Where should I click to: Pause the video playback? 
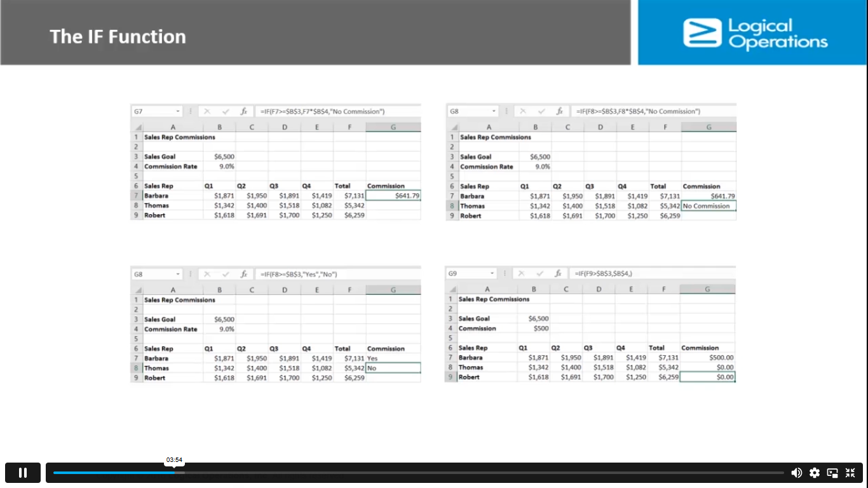click(x=23, y=473)
